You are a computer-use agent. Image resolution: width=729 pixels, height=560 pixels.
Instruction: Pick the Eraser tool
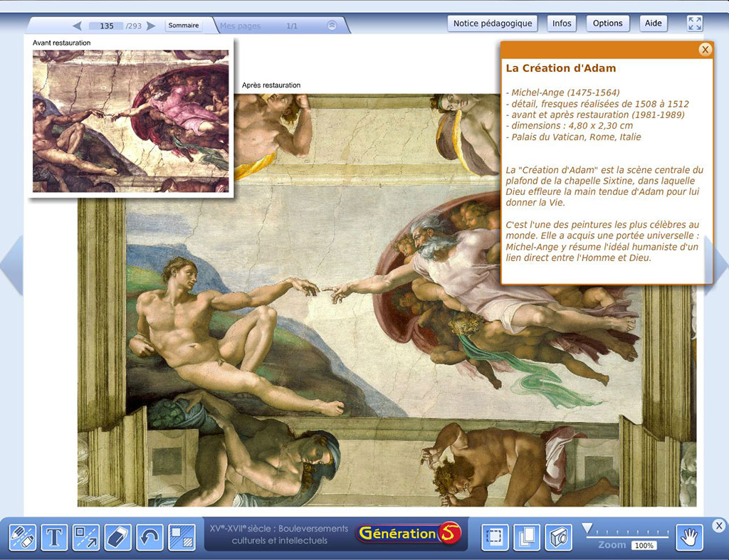point(118,537)
